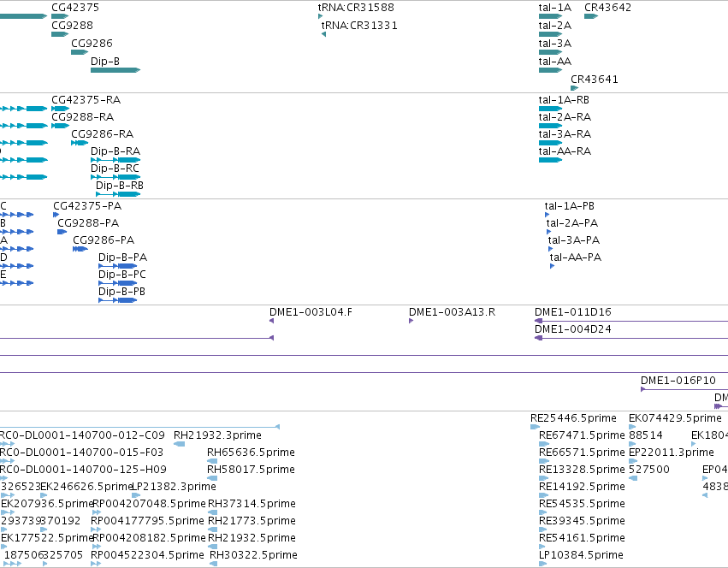This screenshot has width=728, height=568.
Task: Click the tal-AA-PA protein label
Action: tap(576, 257)
